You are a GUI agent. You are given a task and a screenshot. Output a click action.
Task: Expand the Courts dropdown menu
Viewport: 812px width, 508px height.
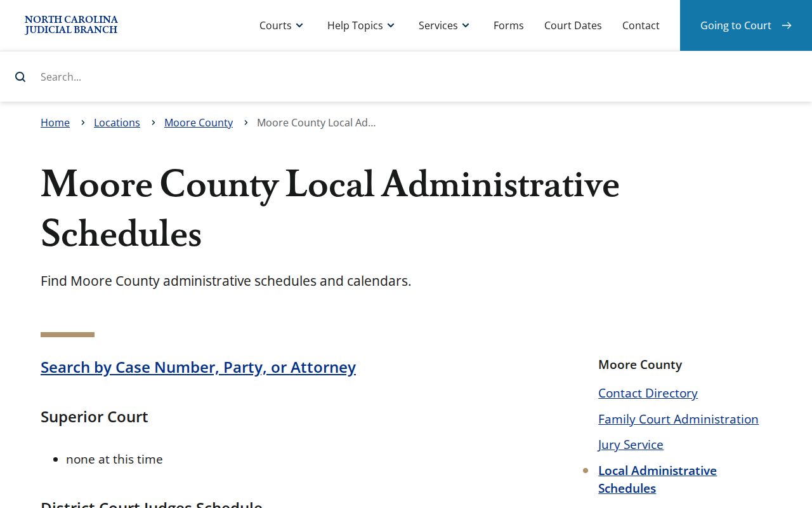[282, 25]
